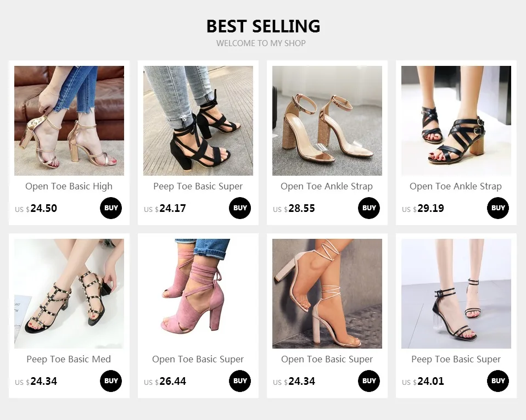Open the rose gold block heel sandals photo
Screen dimensions: 526x420
(x=69, y=121)
